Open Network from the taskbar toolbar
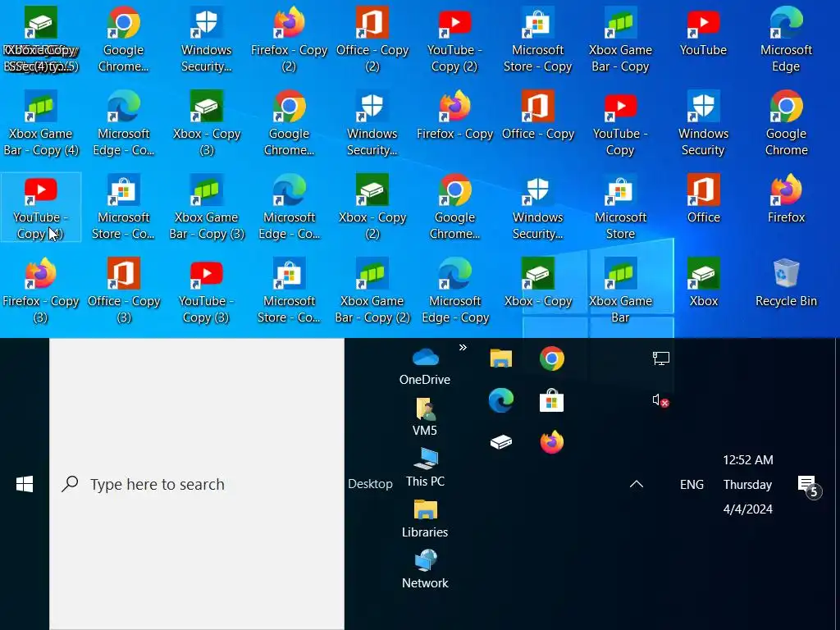The image size is (840, 630). tap(425, 570)
